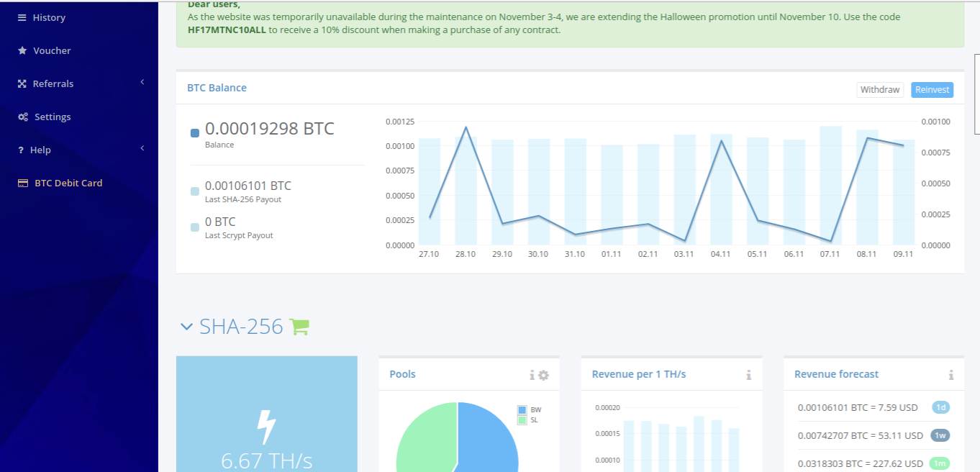Open History from the sidebar
Image resolution: width=980 pixels, height=472 pixels.
pyautogui.click(x=49, y=17)
